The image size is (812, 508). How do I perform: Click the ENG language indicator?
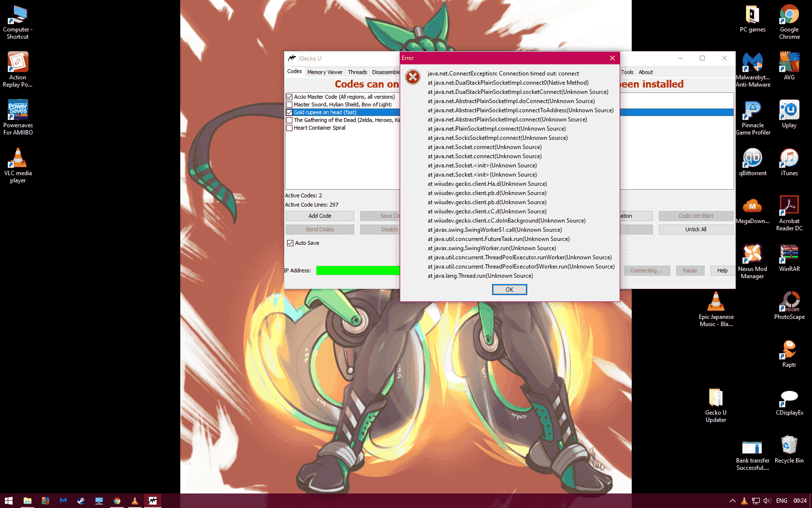[x=782, y=501]
